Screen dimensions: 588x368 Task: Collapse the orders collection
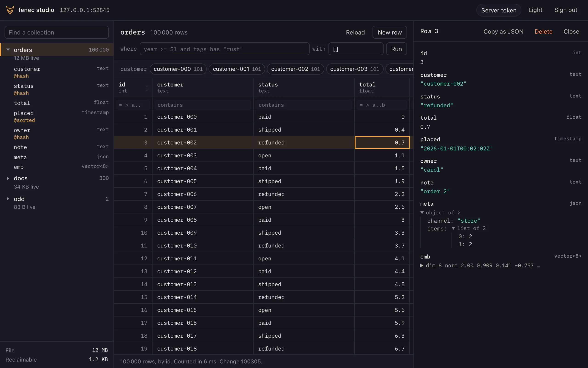click(x=8, y=50)
